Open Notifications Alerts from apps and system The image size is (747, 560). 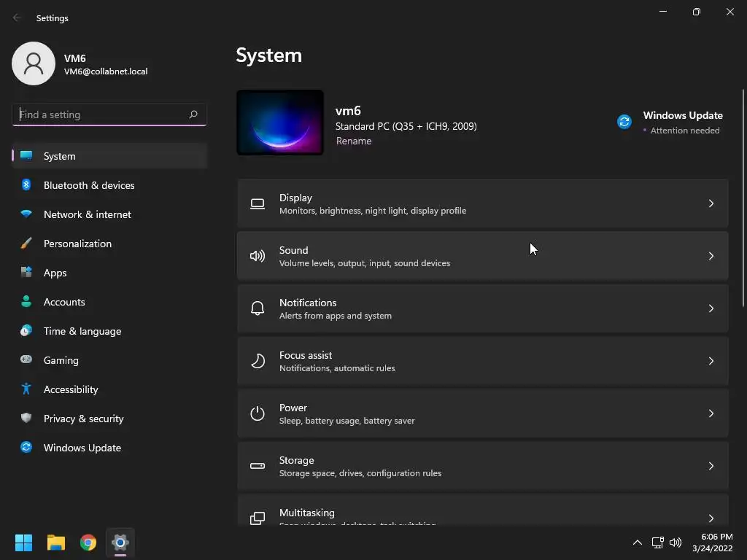click(483, 308)
